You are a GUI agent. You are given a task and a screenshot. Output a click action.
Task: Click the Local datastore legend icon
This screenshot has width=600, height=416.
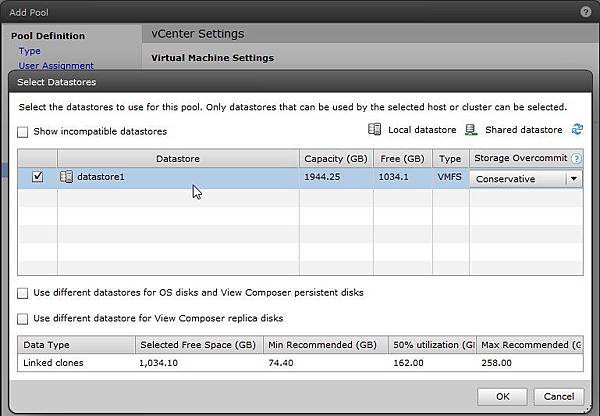[x=374, y=129]
